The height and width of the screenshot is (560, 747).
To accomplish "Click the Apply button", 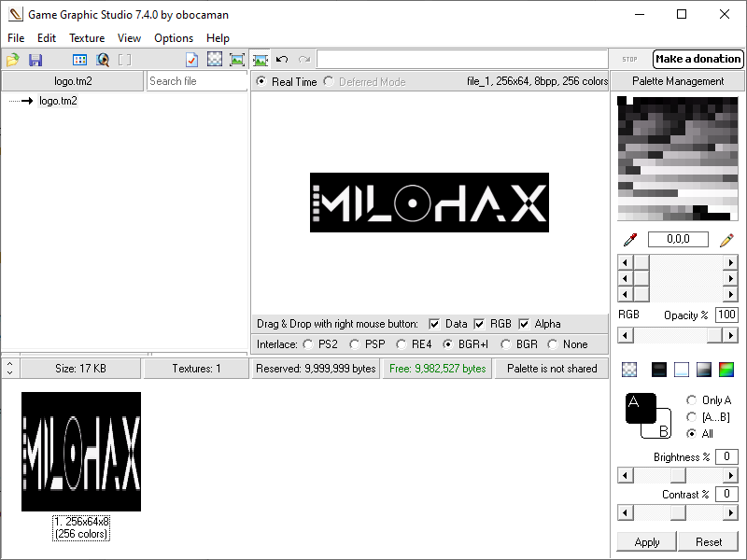I will click(x=646, y=542).
